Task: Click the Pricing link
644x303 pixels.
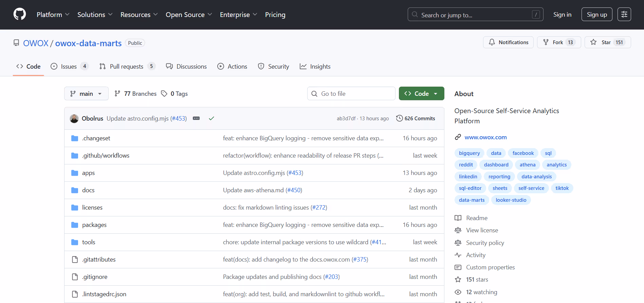Action: 275,15
